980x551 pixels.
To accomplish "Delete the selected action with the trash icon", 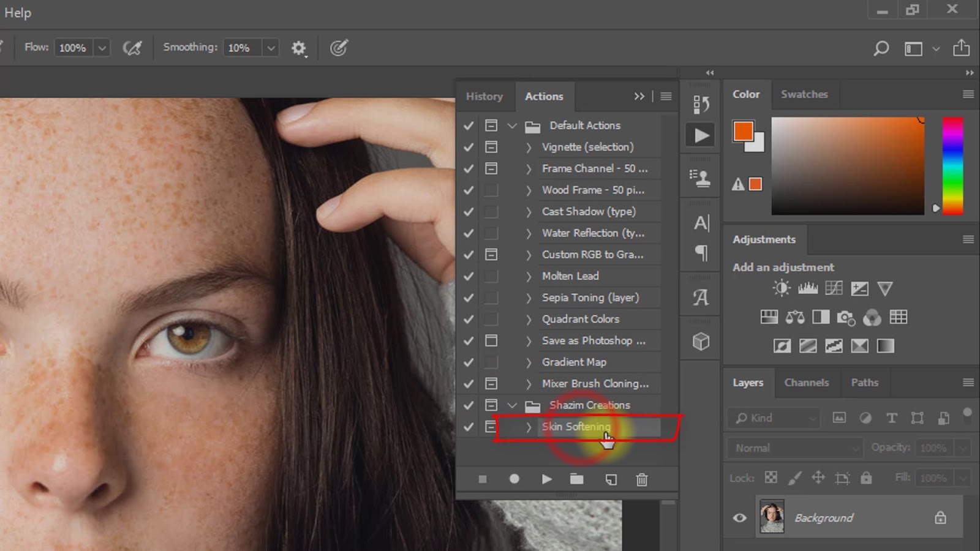I will click(641, 479).
